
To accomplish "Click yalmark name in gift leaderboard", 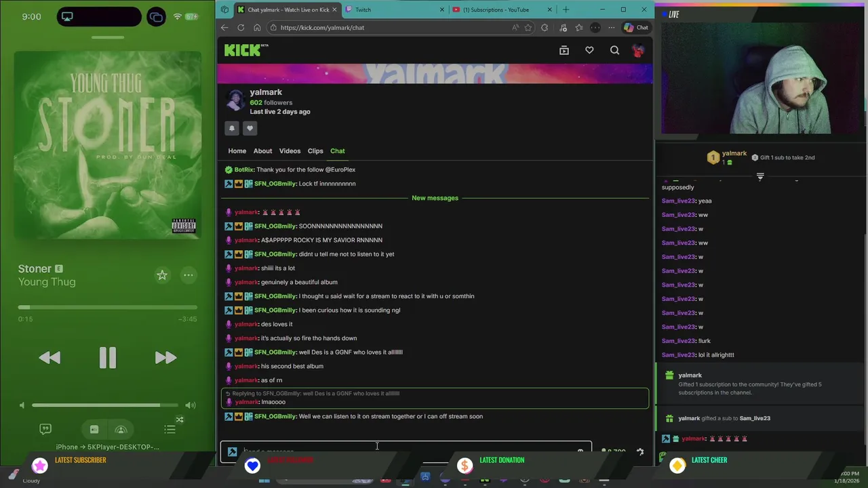I will [x=734, y=154].
